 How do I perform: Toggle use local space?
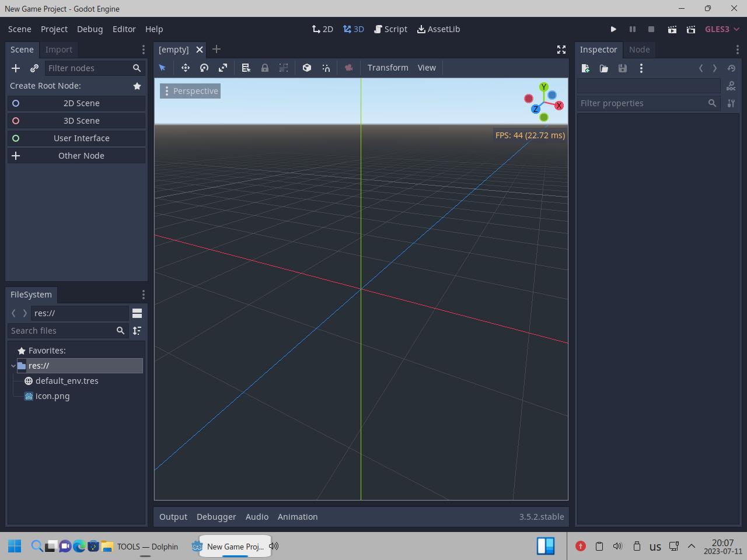pyautogui.click(x=307, y=68)
